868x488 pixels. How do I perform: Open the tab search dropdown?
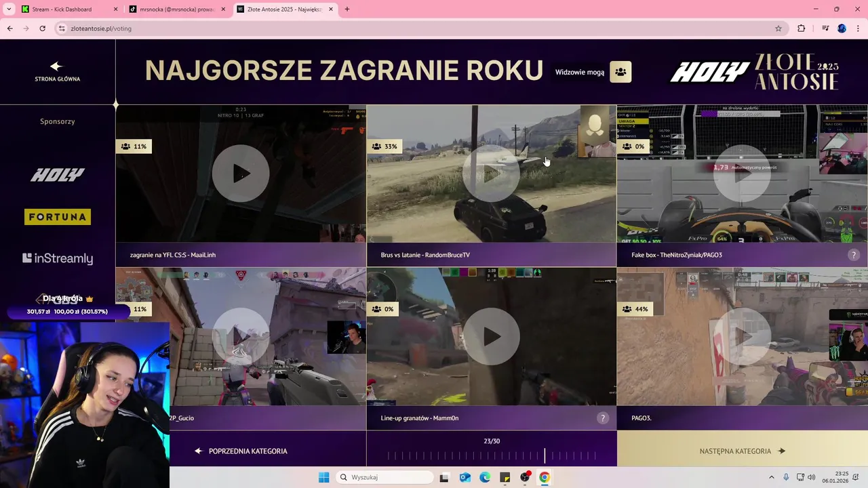click(9, 9)
